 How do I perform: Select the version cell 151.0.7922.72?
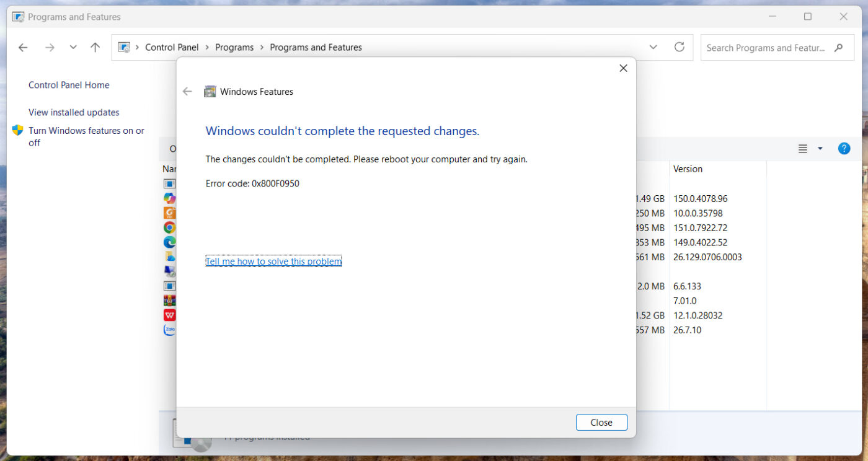click(x=701, y=228)
